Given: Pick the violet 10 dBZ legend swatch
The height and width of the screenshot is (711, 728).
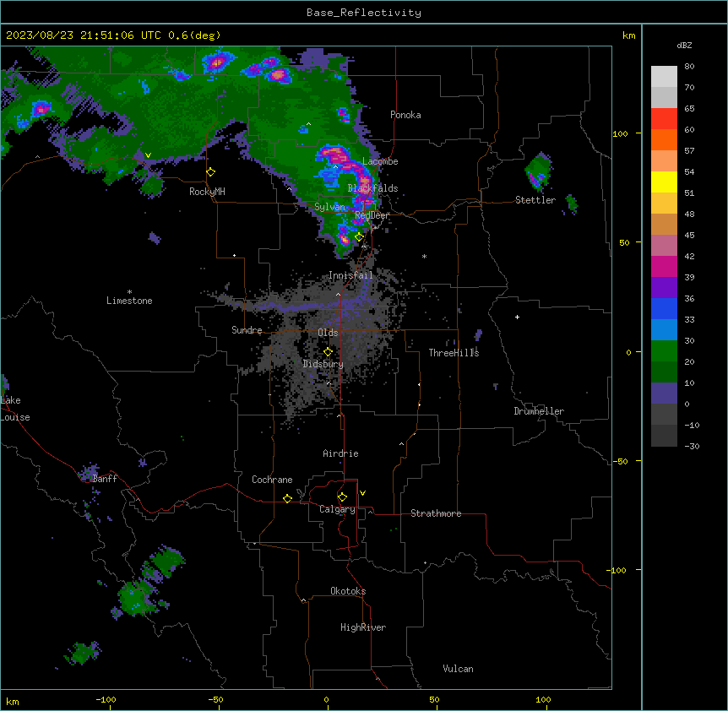Looking at the screenshot, I should coord(664,393).
